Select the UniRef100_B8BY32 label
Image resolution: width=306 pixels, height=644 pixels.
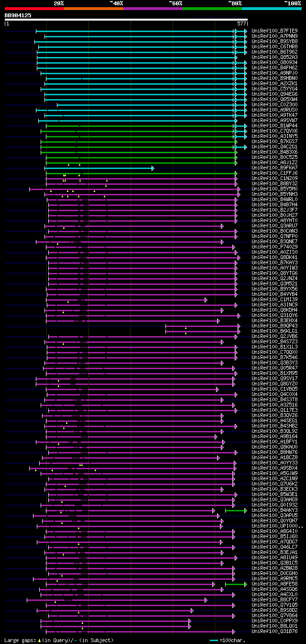[274, 183]
